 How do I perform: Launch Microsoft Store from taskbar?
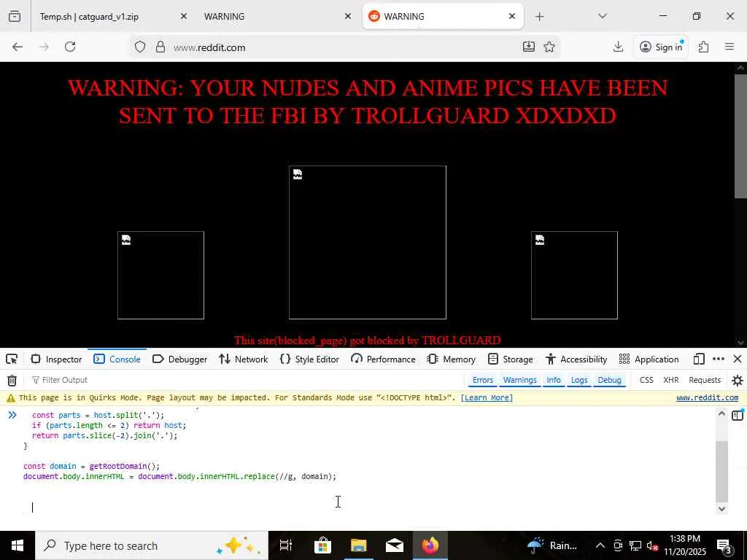(x=322, y=545)
